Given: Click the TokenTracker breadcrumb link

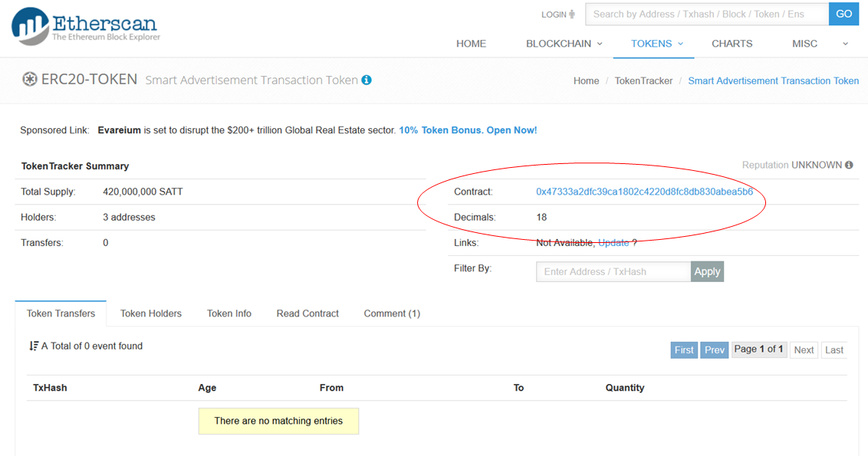Looking at the screenshot, I should [643, 81].
